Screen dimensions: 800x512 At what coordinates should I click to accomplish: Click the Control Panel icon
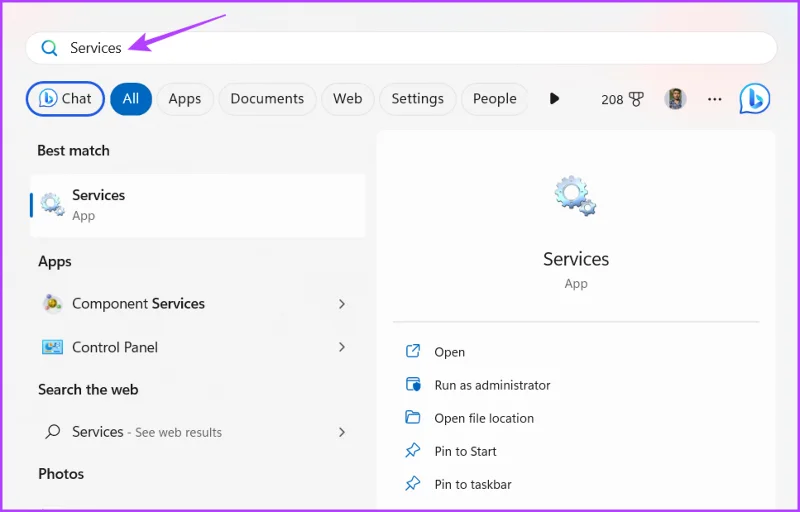52,347
